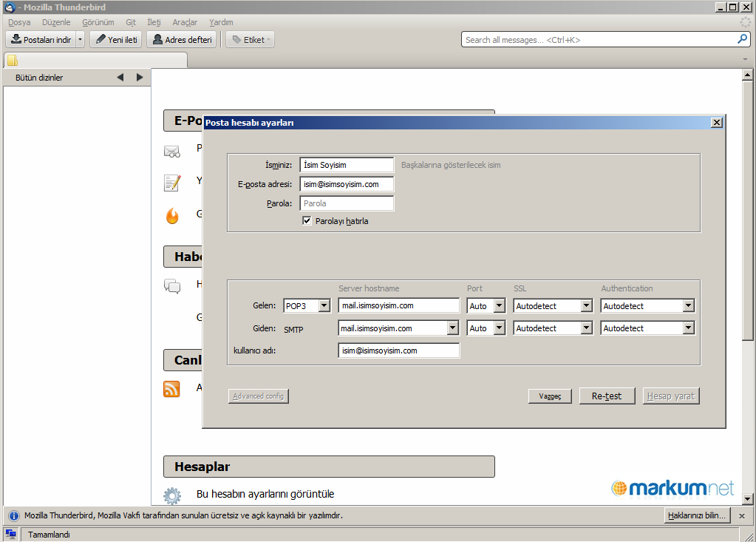Click the account settings gear icon

click(172, 495)
